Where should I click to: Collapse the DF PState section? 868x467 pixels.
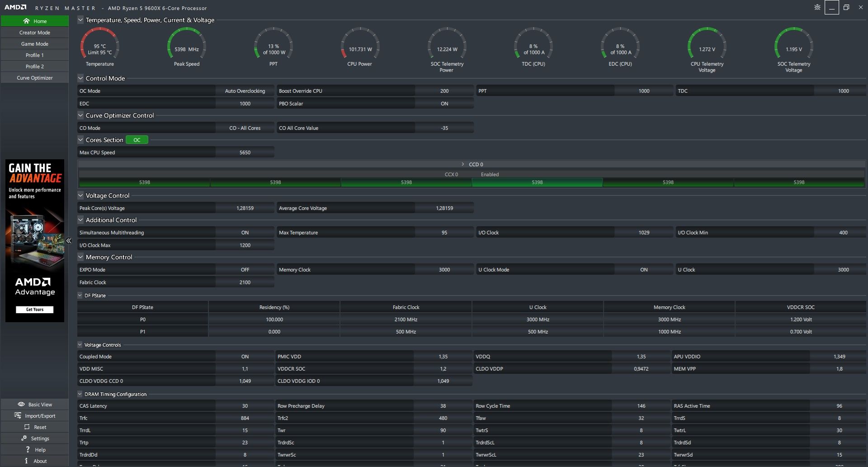click(x=80, y=295)
